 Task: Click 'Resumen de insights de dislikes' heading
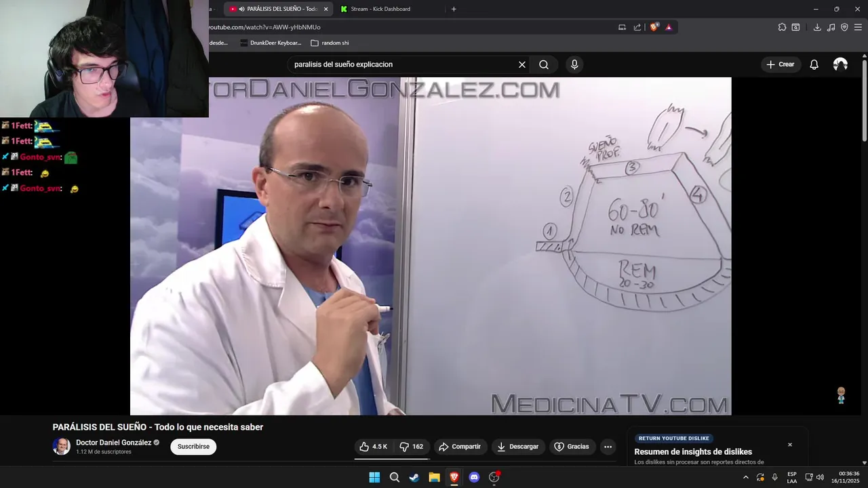(x=693, y=452)
